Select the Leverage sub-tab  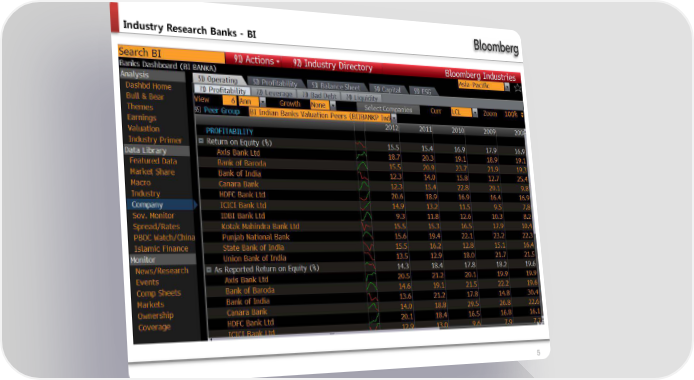coord(275,93)
